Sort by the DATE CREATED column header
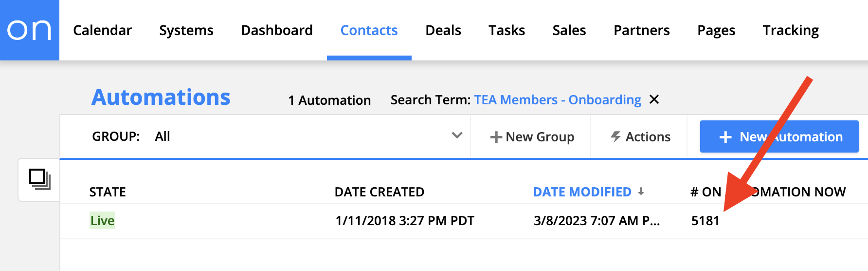 click(379, 192)
